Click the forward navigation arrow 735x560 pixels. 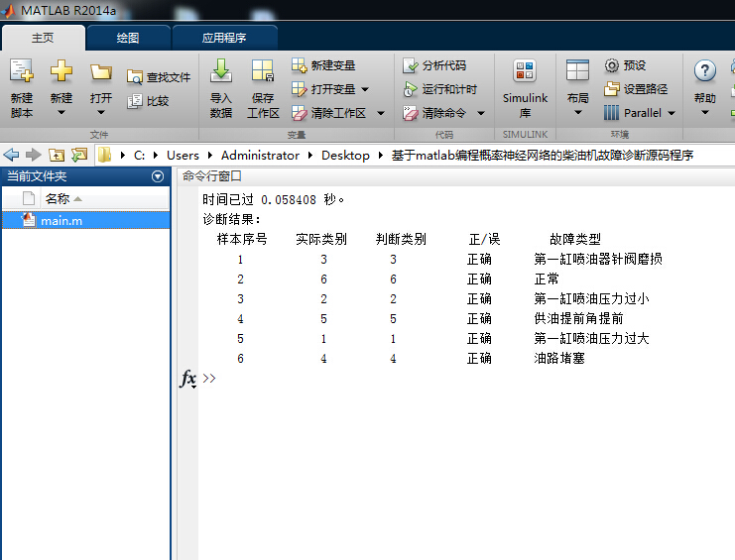pos(33,155)
